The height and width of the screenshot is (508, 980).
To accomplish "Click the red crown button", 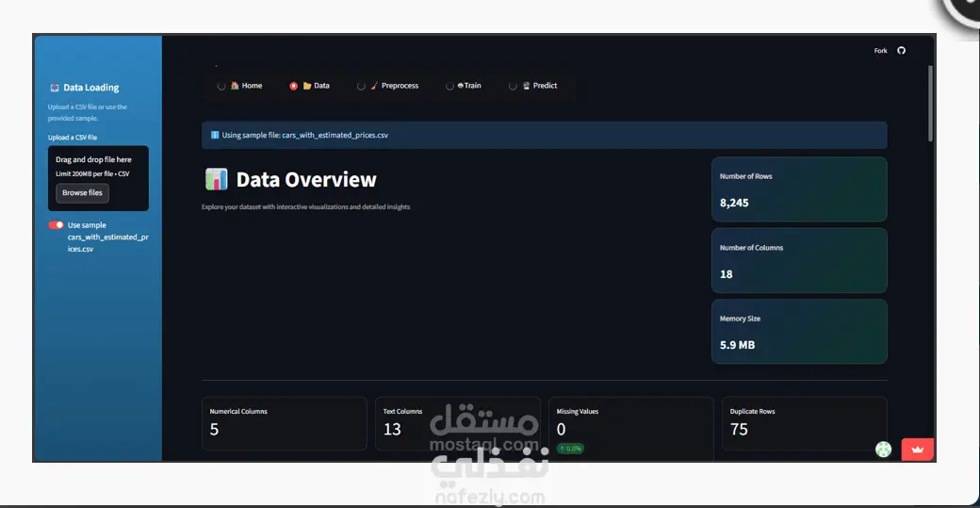I will (x=918, y=450).
